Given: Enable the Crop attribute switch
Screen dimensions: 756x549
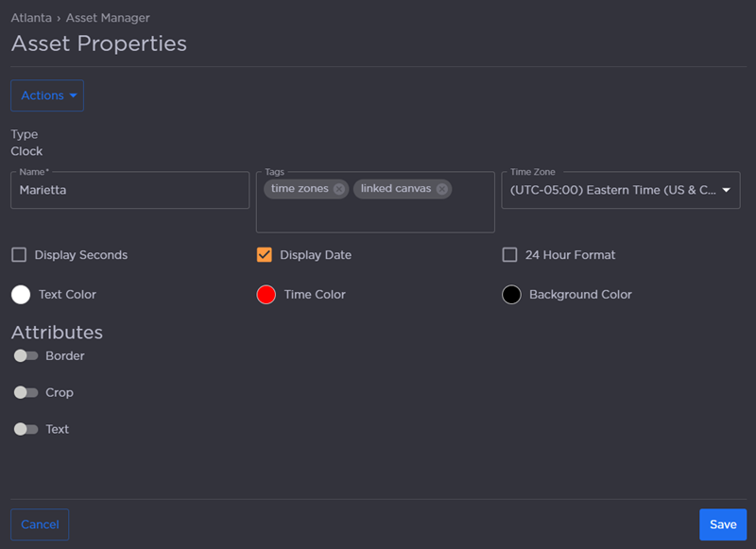Looking at the screenshot, I should (x=26, y=392).
